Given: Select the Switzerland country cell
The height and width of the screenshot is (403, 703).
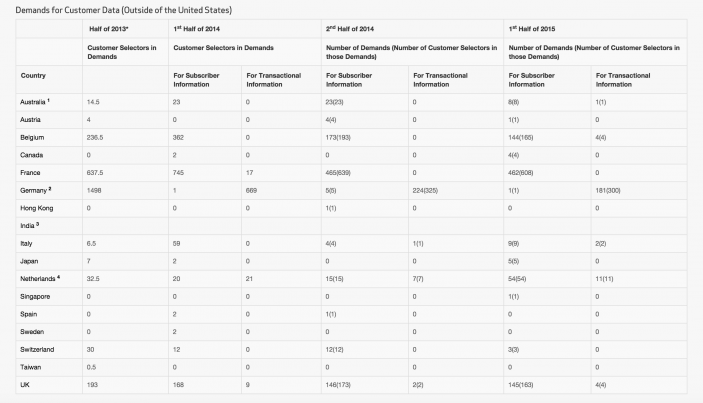Looking at the screenshot, I should pyautogui.click(x=39, y=350).
